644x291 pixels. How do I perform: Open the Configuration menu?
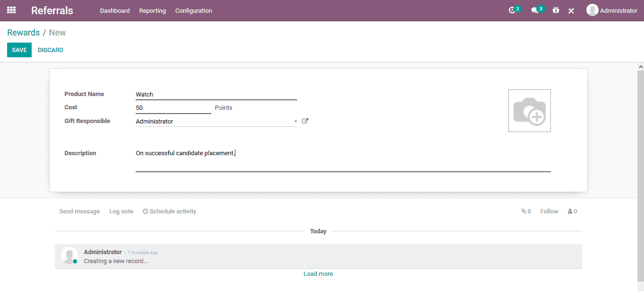coord(194,10)
